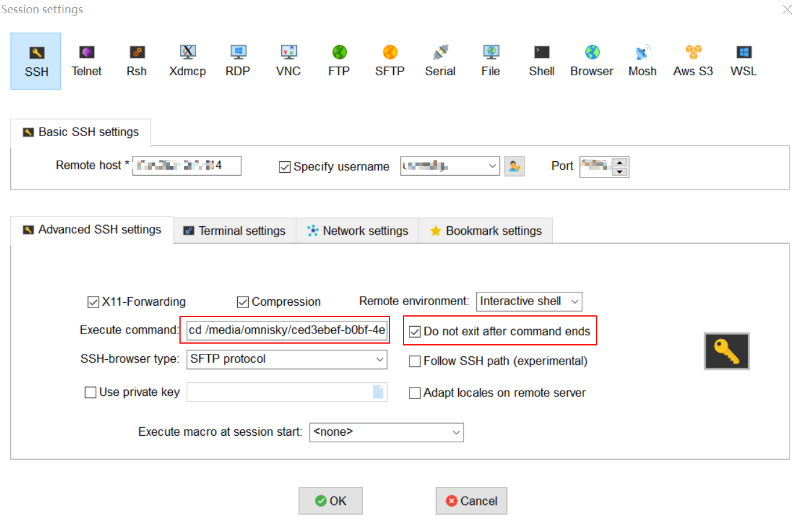Select the Telnet session type
The width and height of the screenshot is (796, 532).
[x=86, y=60]
